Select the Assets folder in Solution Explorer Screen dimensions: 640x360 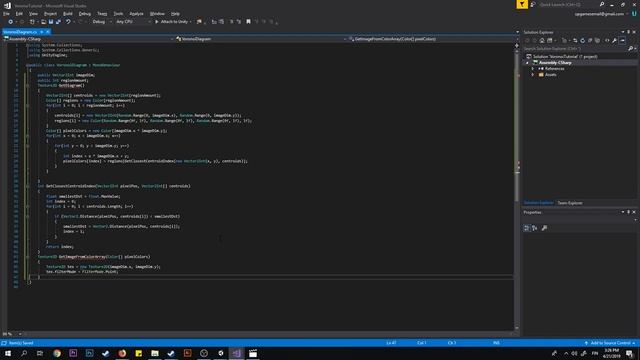pyautogui.click(x=550, y=75)
